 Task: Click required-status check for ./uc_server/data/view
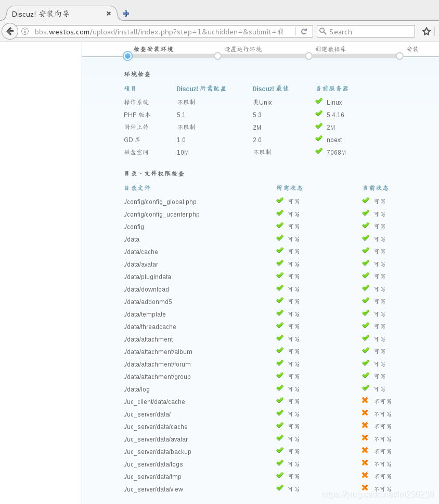[x=280, y=488]
